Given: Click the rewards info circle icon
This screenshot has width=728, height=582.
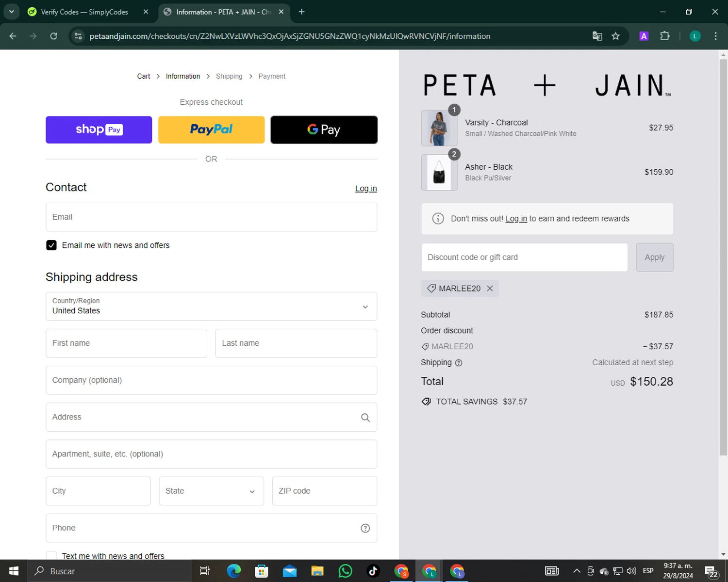Looking at the screenshot, I should (438, 218).
